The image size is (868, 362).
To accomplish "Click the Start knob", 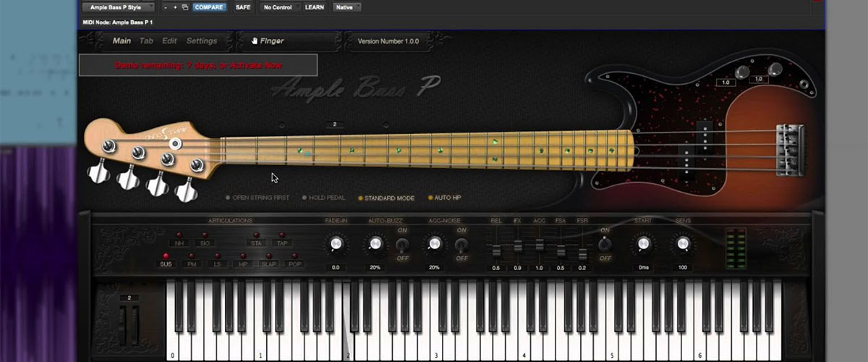I will (643, 245).
